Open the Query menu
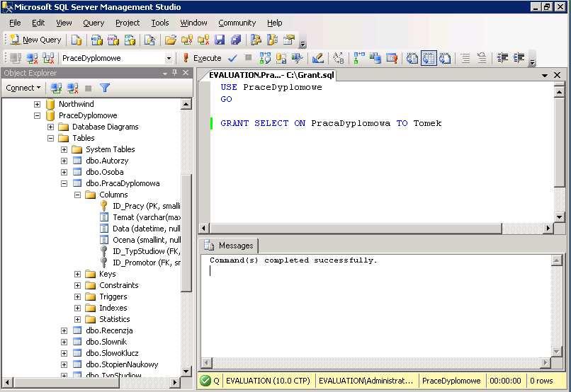571x392 pixels. (94, 23)
